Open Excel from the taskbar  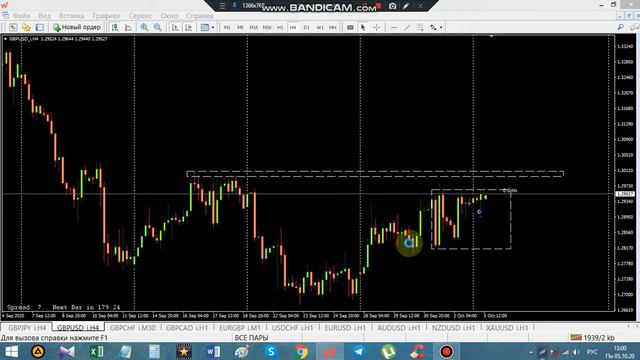pyautogui.click(x=96, y=351)
